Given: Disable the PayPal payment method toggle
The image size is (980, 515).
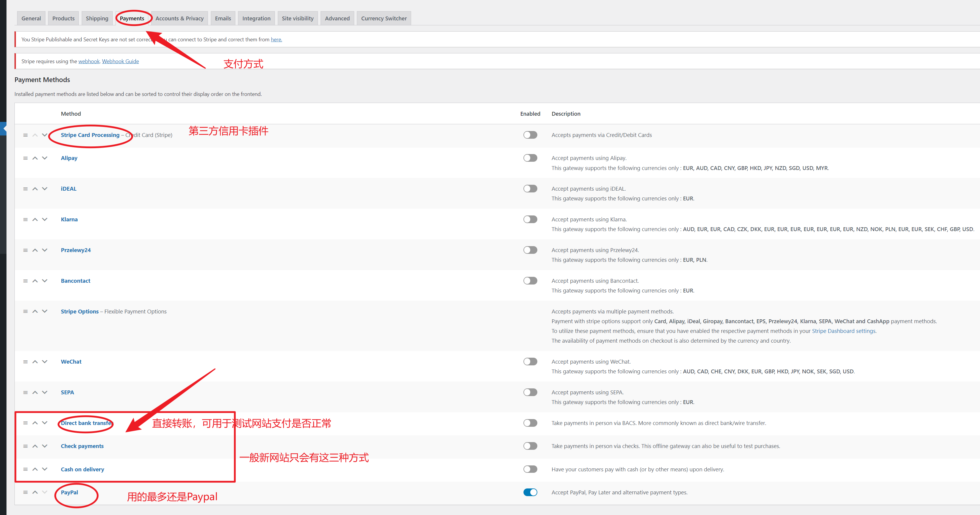Looking at the screenshot, I should (x=530, y=492).
